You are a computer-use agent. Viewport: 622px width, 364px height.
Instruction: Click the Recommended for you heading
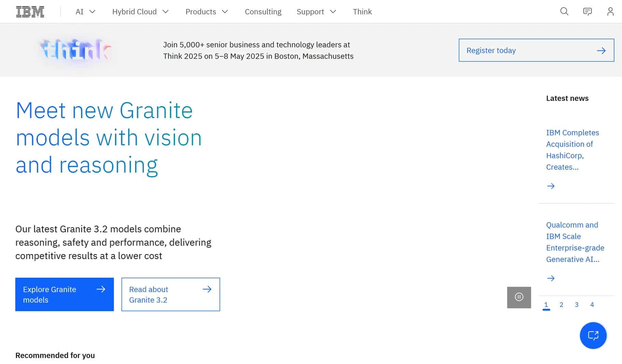[55, 355]
